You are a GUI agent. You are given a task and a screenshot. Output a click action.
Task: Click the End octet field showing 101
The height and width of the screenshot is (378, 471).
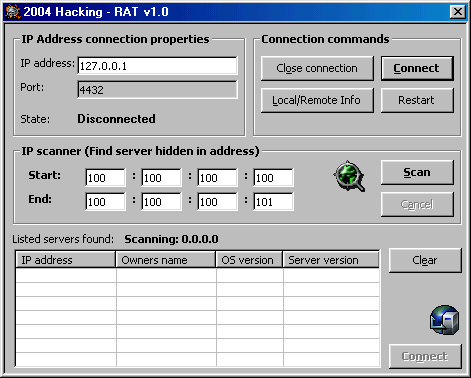[273, 202]
